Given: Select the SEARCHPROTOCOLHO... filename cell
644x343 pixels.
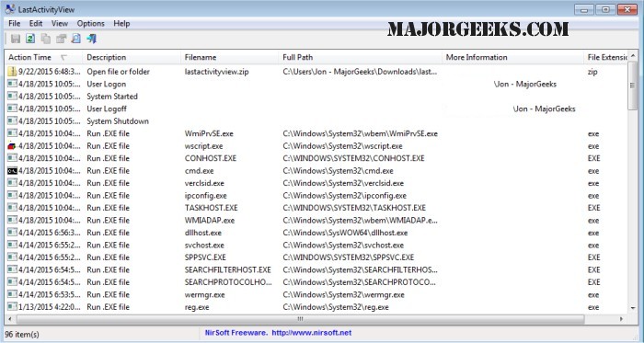Looking at the screenshot, I should (228, 282).
